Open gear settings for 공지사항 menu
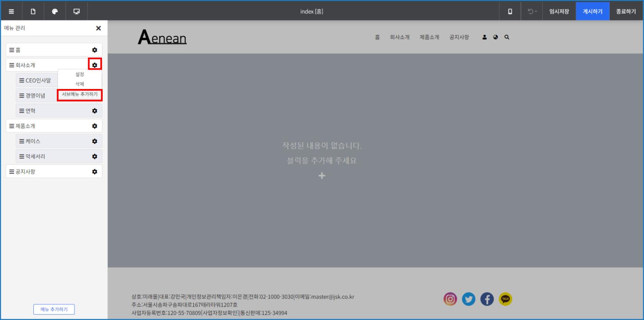This screenshot has height=320, width=644. click(x=95, y=172)
